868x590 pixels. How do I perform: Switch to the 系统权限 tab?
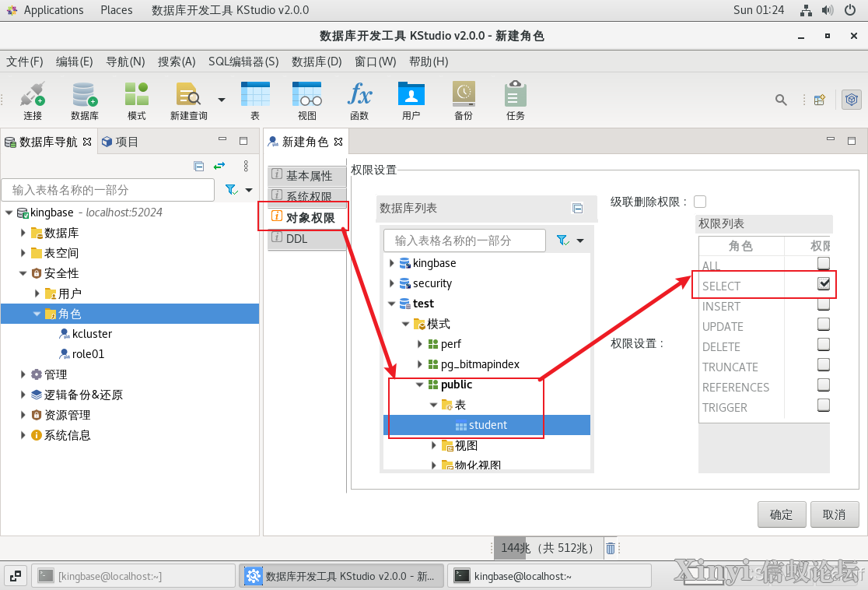pos(307,195)
